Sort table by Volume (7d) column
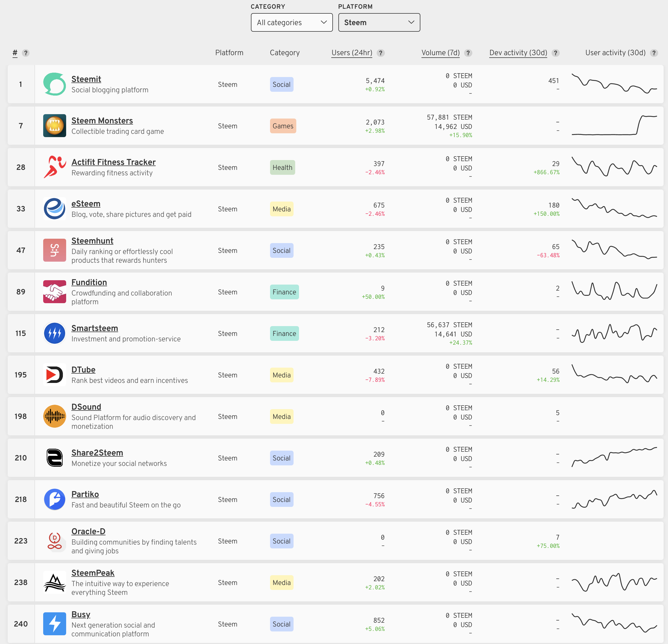This screenshot has width=668, height=644. pos(440,53)
